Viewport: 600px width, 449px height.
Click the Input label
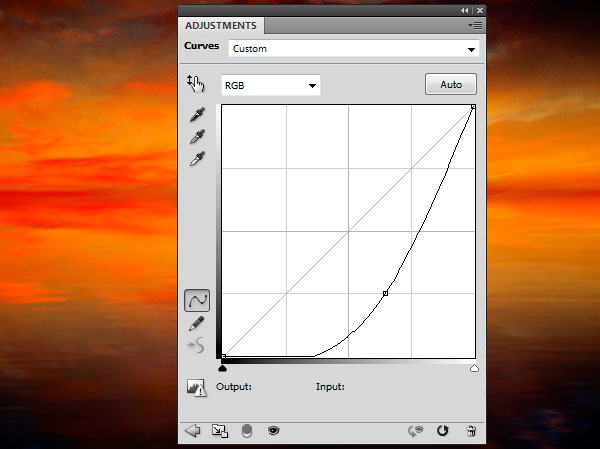(x=330, y=387)
